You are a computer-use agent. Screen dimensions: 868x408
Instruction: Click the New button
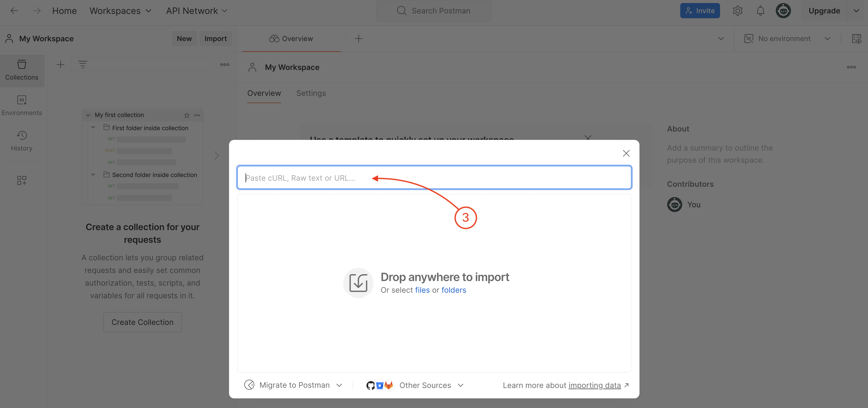click(184, 39)
